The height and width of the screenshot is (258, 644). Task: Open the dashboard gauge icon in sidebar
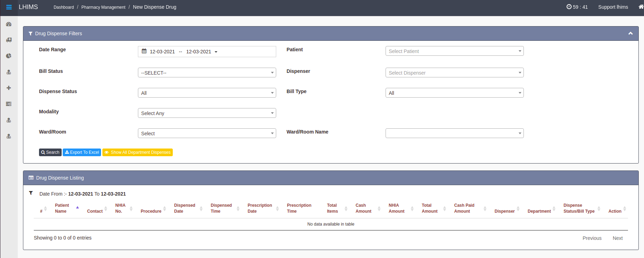click(9, 24)
